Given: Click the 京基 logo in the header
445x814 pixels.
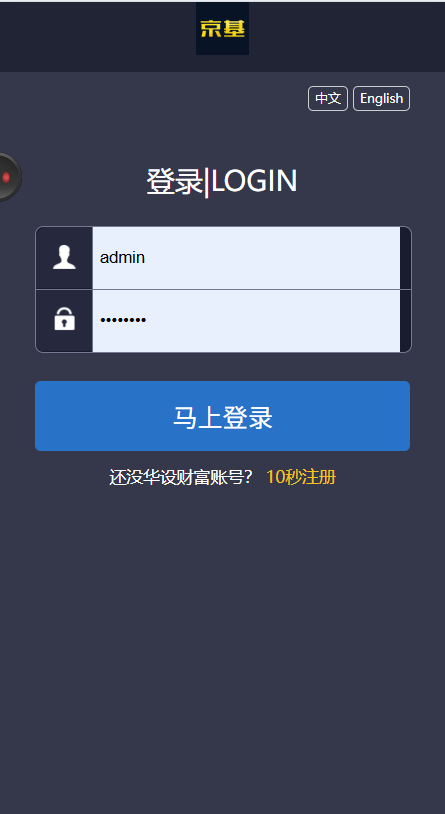Looking at the screenshot, I should pos(222,28).
